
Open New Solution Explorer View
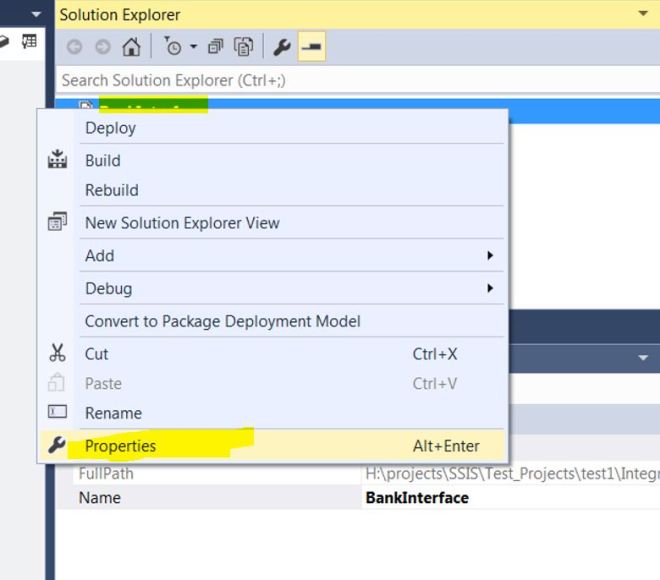click(x=182, y=223)
